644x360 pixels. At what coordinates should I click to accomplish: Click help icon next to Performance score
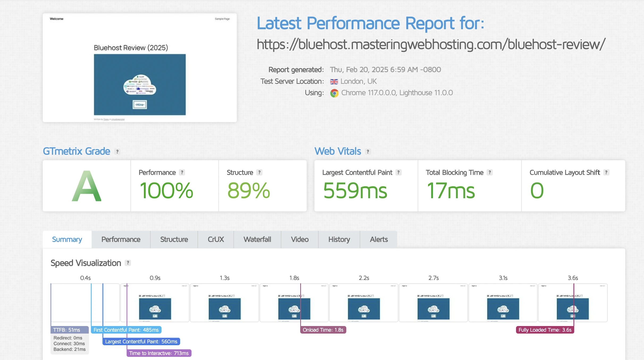(x=182, y=172)
